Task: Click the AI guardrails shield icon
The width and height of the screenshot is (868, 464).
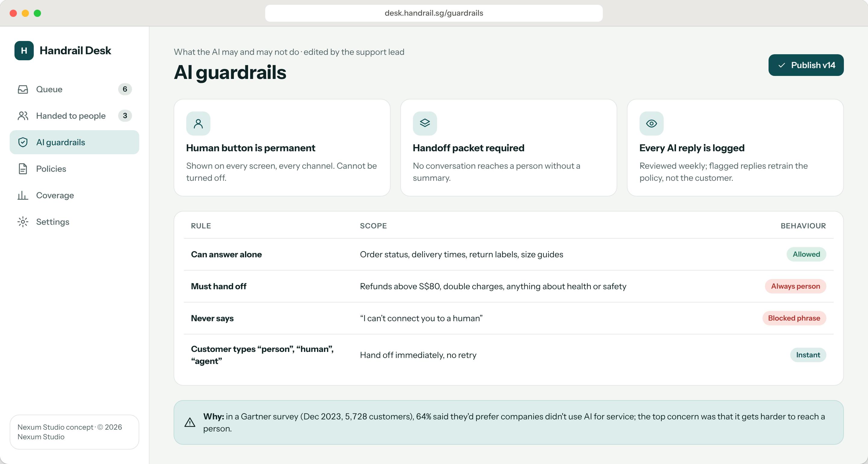Action: [23, 142]
